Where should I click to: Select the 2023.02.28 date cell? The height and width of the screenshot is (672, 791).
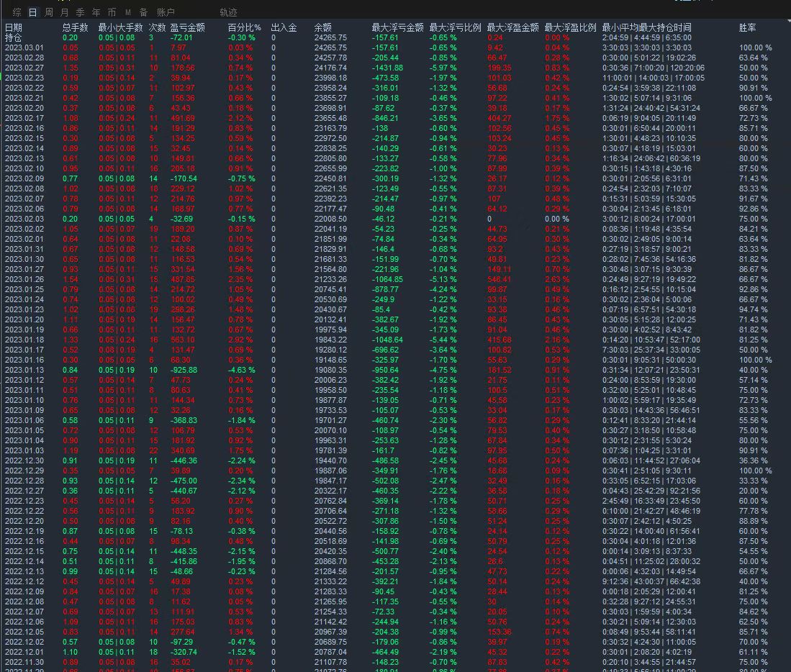pos(24,58)
